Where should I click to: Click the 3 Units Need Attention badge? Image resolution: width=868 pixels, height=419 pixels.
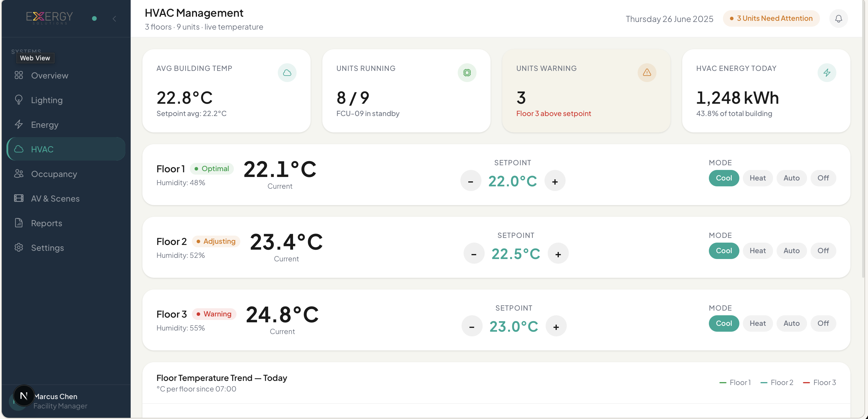coord(771,18)
